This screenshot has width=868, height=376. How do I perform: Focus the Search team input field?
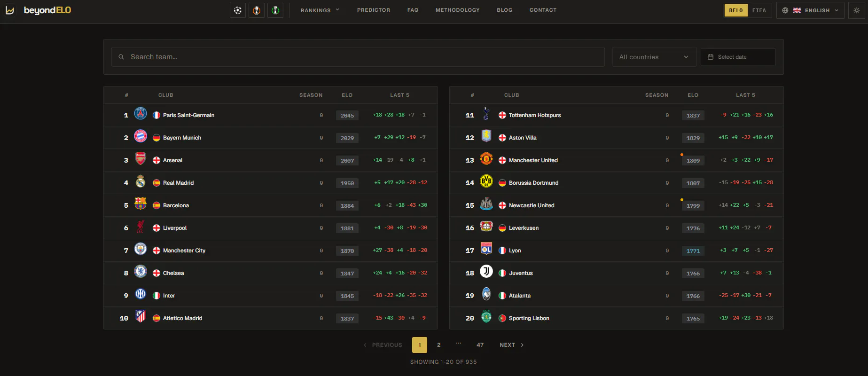coord(358,57)
